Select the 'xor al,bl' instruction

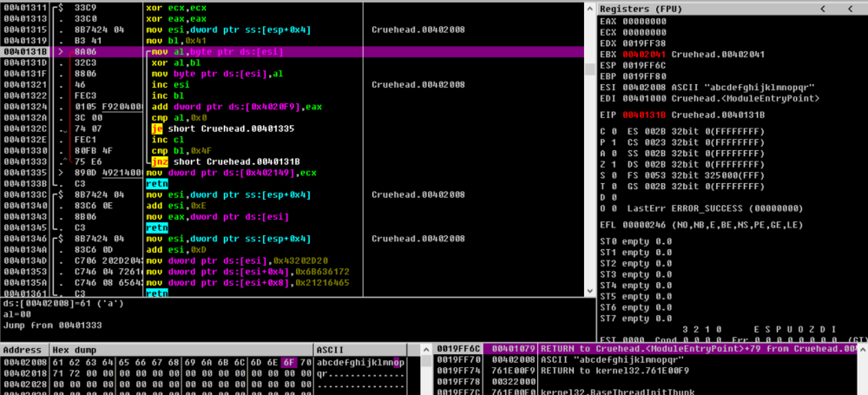(x=293, y=63)
